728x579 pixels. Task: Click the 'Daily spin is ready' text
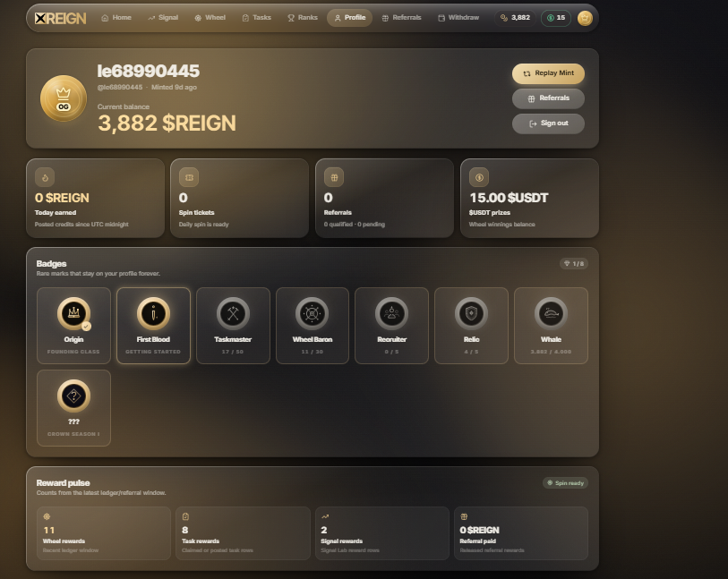[x=204, y=225]
